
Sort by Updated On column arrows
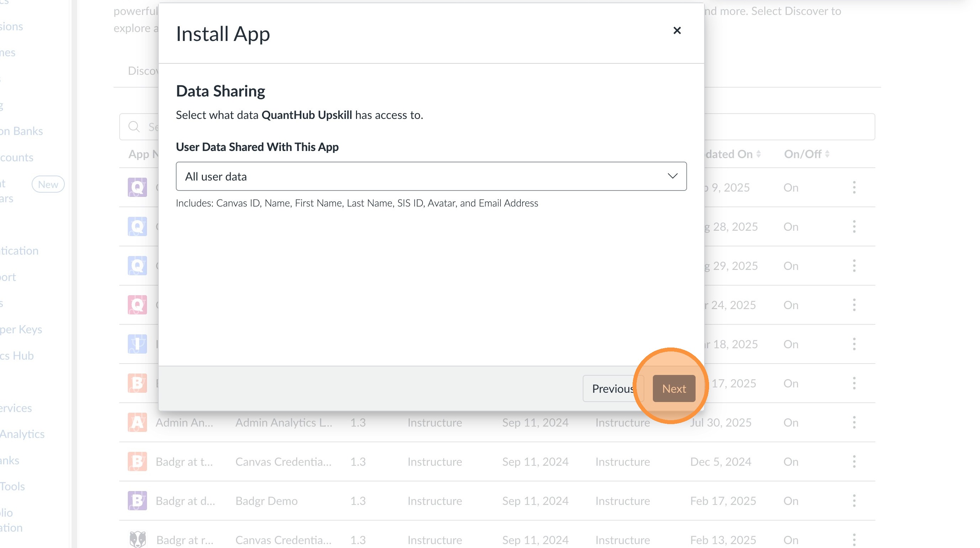pyautogui.click(x=758, y=154)
